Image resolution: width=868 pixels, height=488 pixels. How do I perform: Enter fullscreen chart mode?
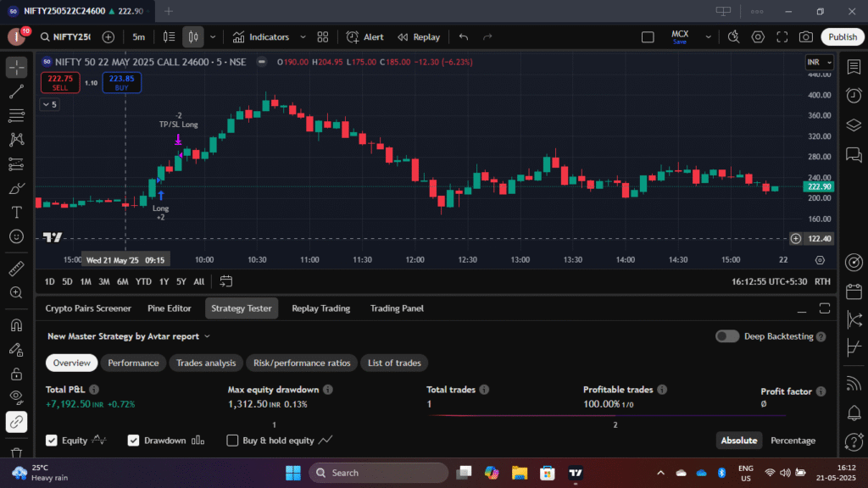coord(782,37)
